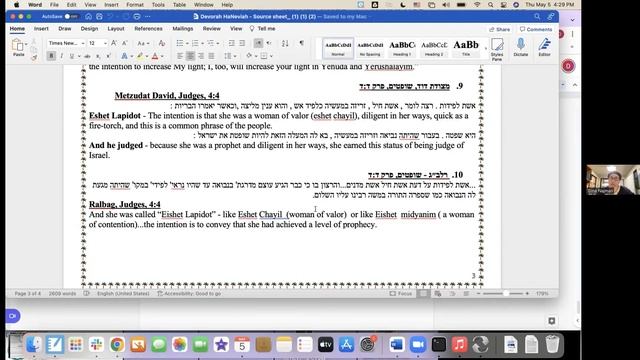Expand the borders dropdown
This screenshot has height=360, width=640.
pos(271,56)
